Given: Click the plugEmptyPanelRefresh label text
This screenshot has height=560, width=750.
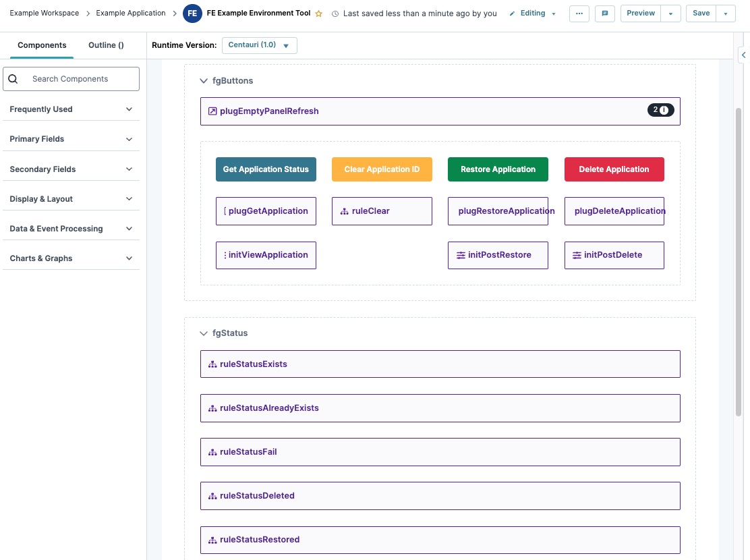Looking at the screenshot, I should coord(269,111).
